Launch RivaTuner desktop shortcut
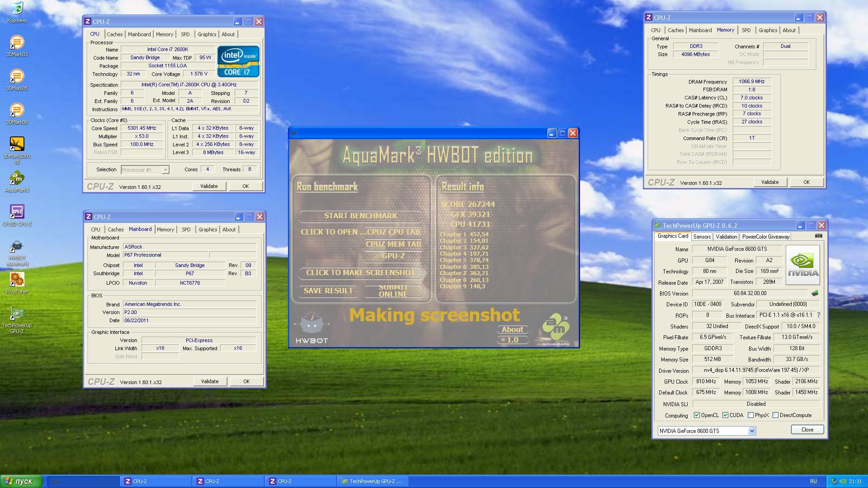Image resolution: width=868 pixels, height=488 pixels. point(17,283)
